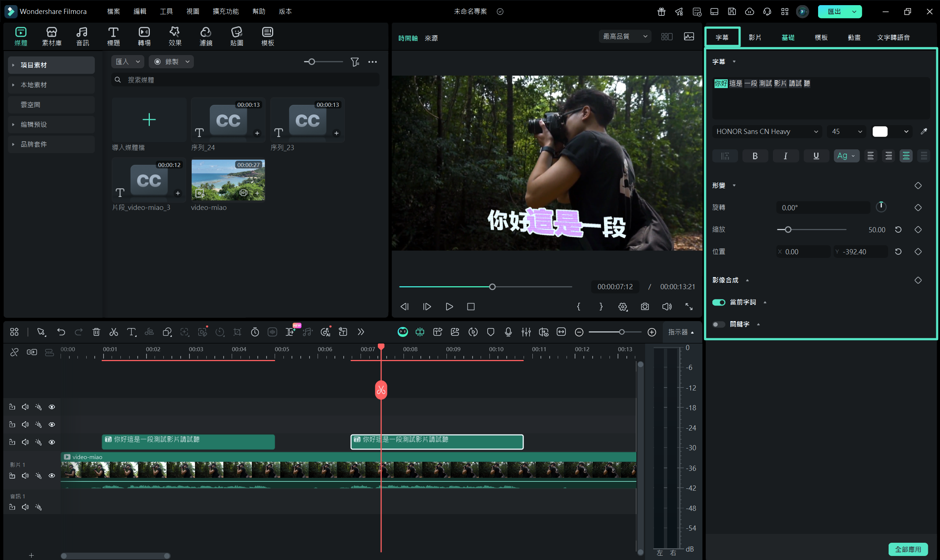Open the 最高品質 quality dropdown
The height and width of the screenshot is (560, 940).
coord(624,36)
